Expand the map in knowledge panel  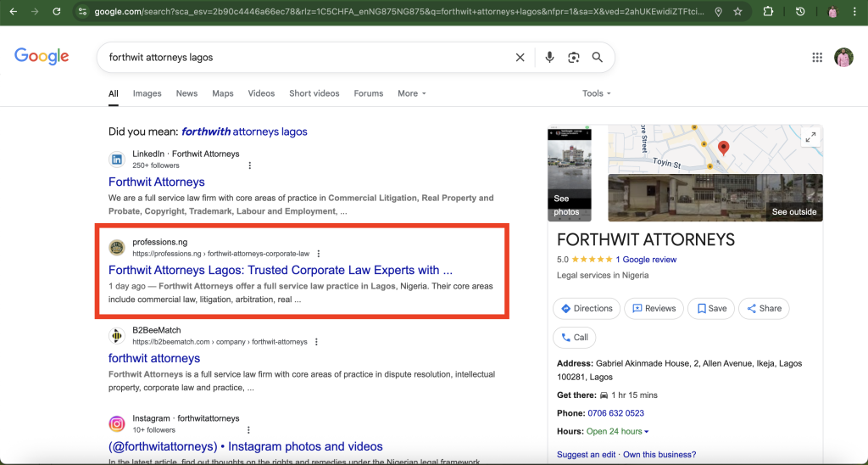(810, 137)
